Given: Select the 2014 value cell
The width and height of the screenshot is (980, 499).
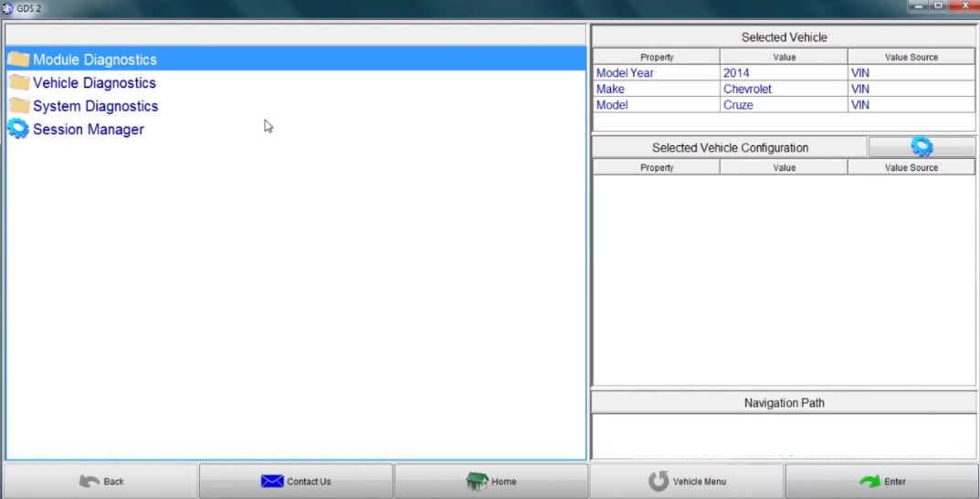Looking at the screenshot, I should [x=784, y=72].
